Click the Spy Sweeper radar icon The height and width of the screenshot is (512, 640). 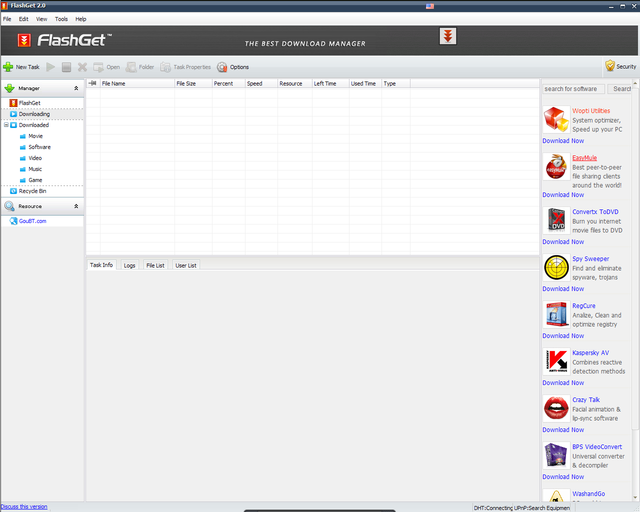tap(556, 267)
